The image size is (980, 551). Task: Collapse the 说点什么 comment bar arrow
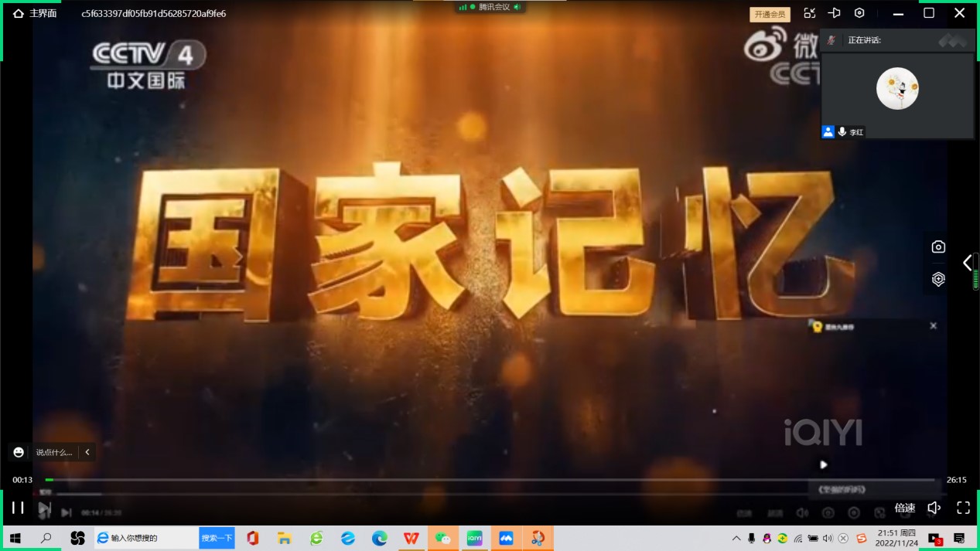[x=87, y=452]
